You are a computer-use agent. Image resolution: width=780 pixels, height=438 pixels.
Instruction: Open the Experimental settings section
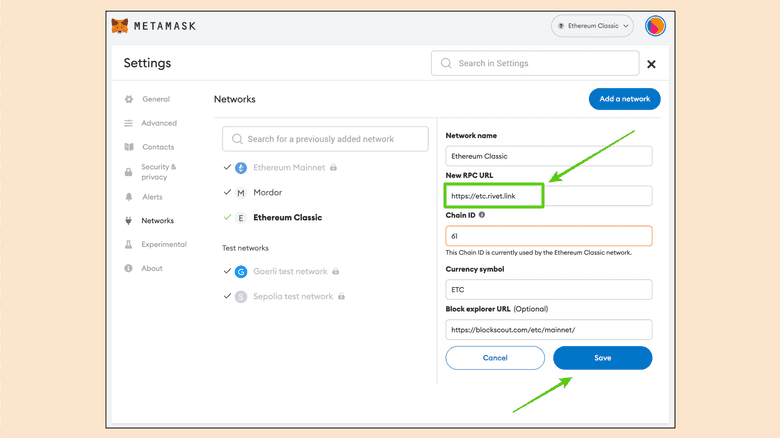coord(163,245)
